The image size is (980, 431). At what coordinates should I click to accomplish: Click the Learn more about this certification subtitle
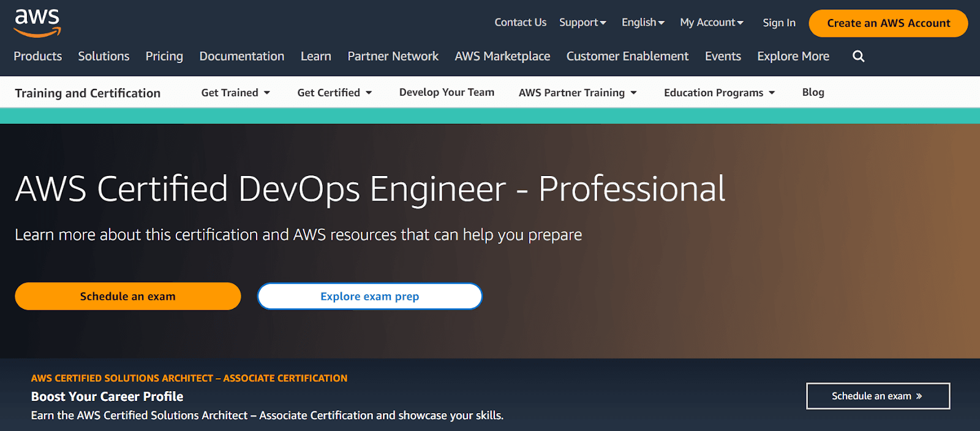tap(298, 235)
